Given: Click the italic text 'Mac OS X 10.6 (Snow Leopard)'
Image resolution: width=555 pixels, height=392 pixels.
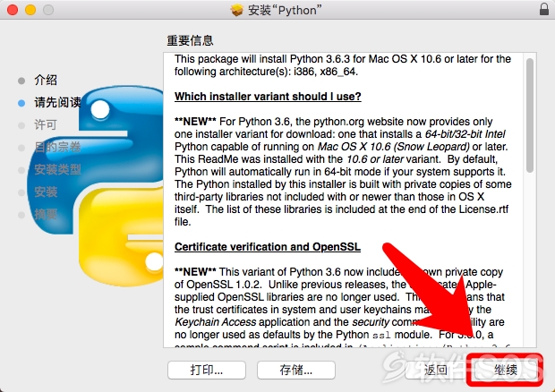Looking at the screenshot, I should (x=394, y=147).
